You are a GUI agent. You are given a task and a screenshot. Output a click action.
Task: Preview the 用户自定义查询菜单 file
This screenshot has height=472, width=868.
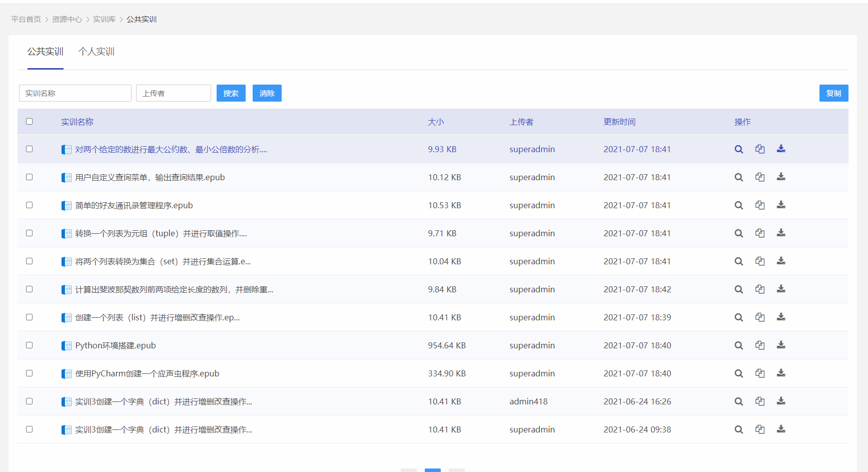click(x=738, y=177)
